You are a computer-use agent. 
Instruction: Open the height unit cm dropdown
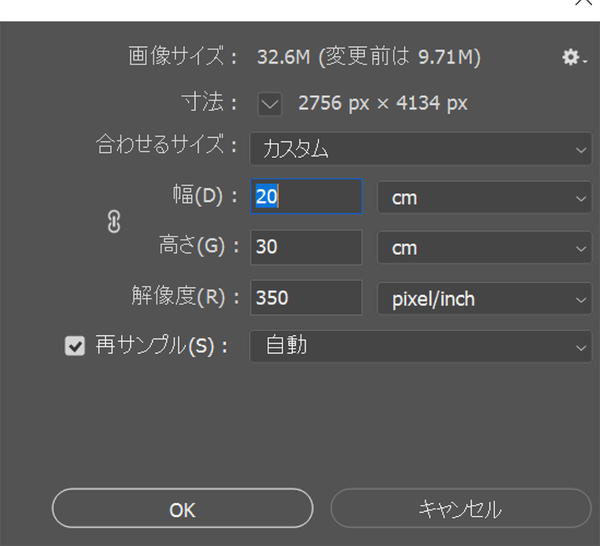[484, 247]
